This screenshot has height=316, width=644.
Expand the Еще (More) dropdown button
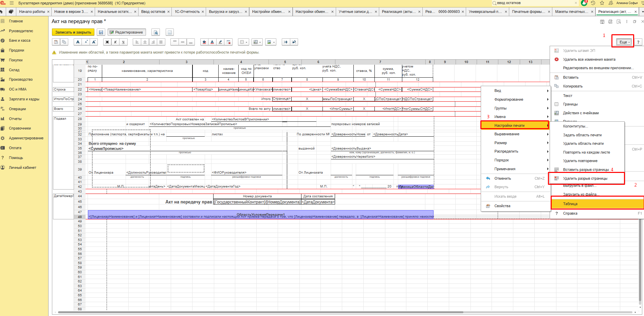point(624,42)
